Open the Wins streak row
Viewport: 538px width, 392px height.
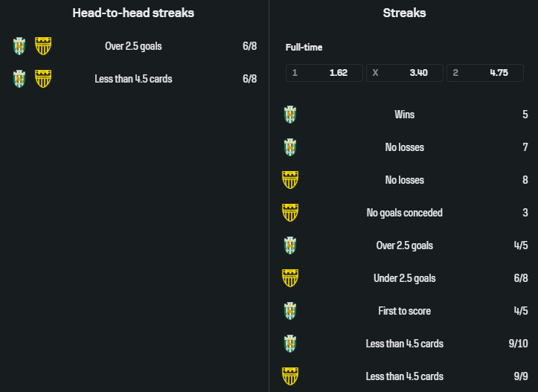(x=405, y=115)
